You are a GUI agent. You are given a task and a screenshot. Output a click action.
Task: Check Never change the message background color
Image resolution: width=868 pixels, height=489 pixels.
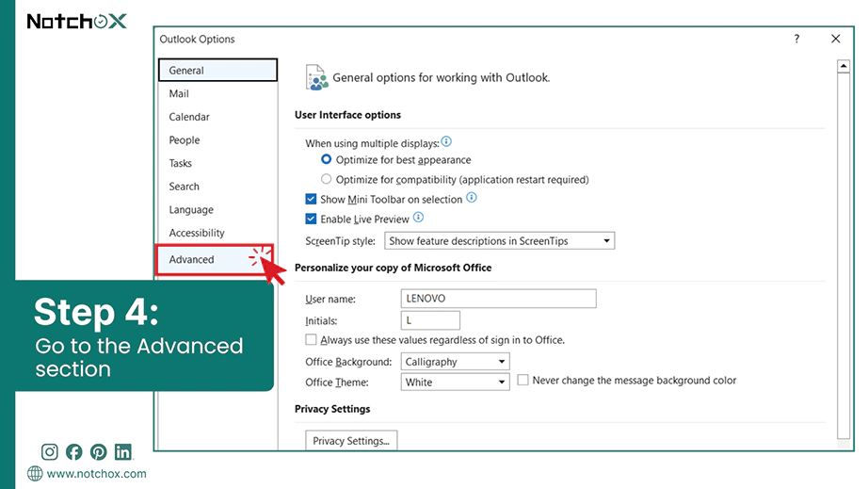point(522,380)
